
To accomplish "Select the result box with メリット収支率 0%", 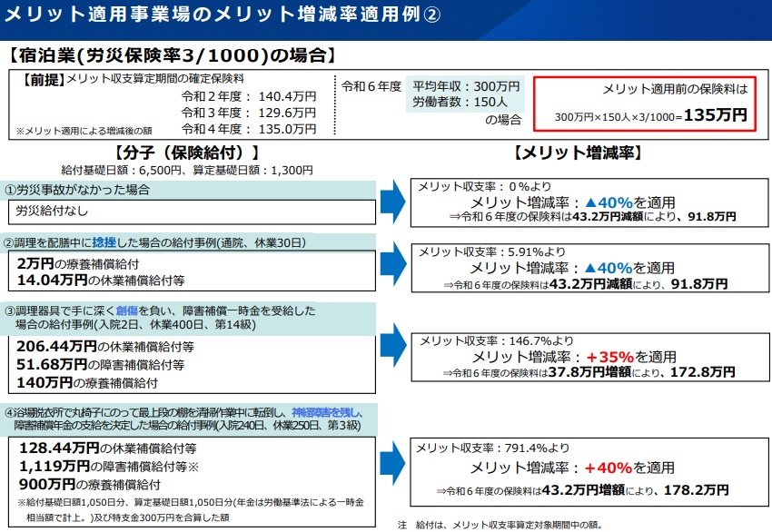I will pyautogui.click(x=576, y=202).
